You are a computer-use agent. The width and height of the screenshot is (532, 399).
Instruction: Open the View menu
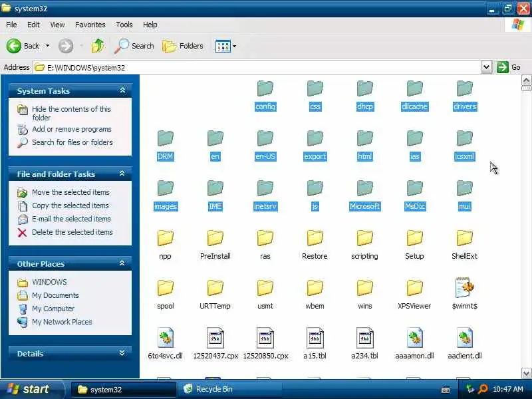57,25
